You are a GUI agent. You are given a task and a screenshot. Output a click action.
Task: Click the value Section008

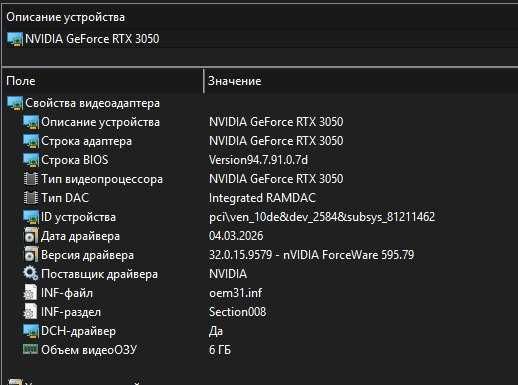tap(237, 312)
